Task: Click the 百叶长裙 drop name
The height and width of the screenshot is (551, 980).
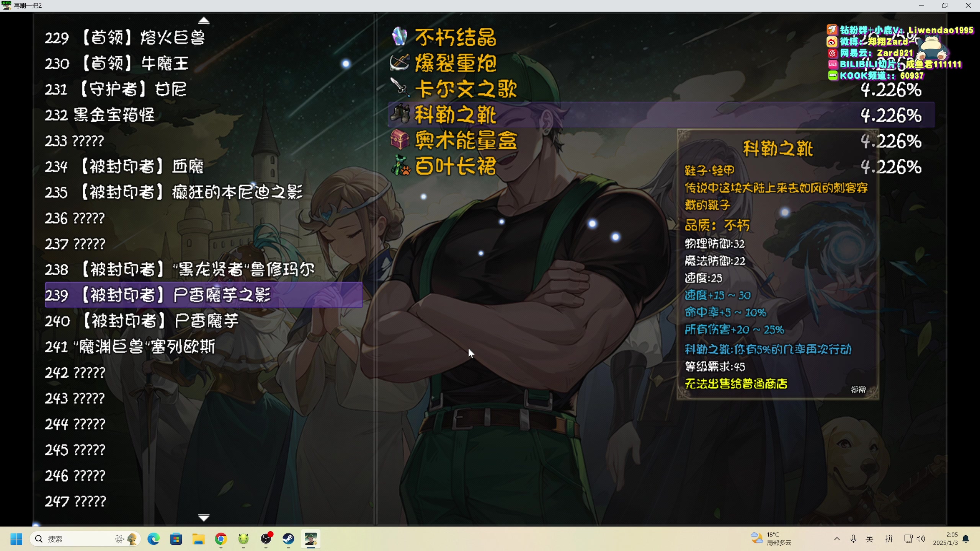Action: 456,166
